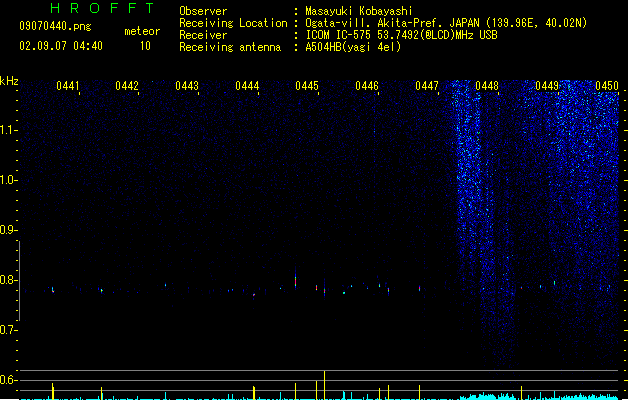Click the 0441 time marker
The image size is (629, 400).
(67, 86)
